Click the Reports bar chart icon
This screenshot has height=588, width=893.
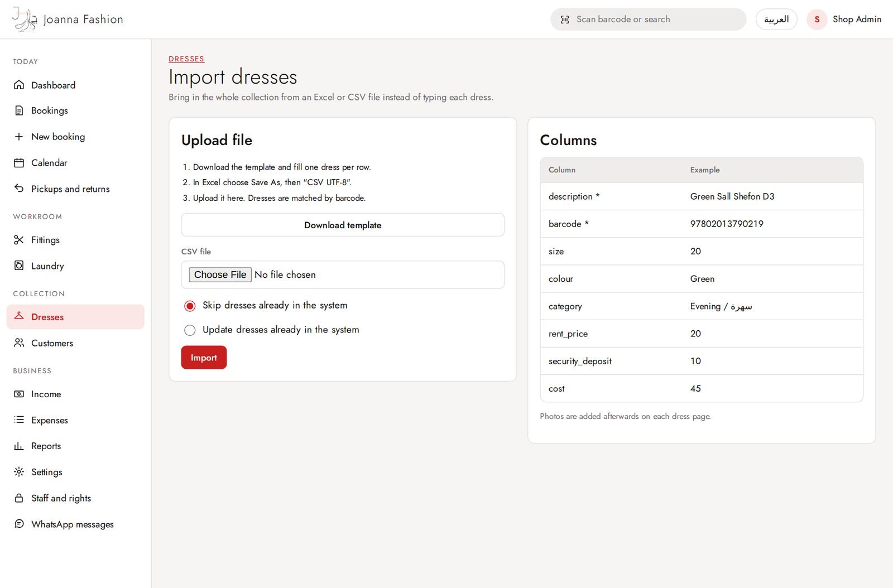click(x=19, y=446)
